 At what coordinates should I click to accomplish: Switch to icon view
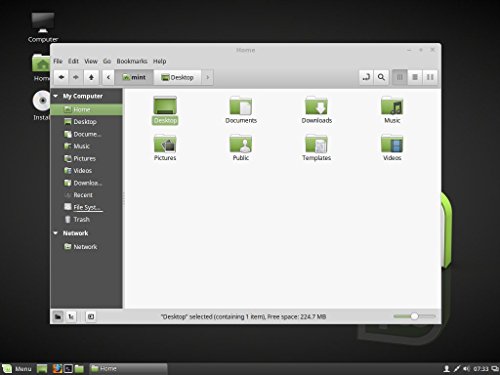point(400,77)
